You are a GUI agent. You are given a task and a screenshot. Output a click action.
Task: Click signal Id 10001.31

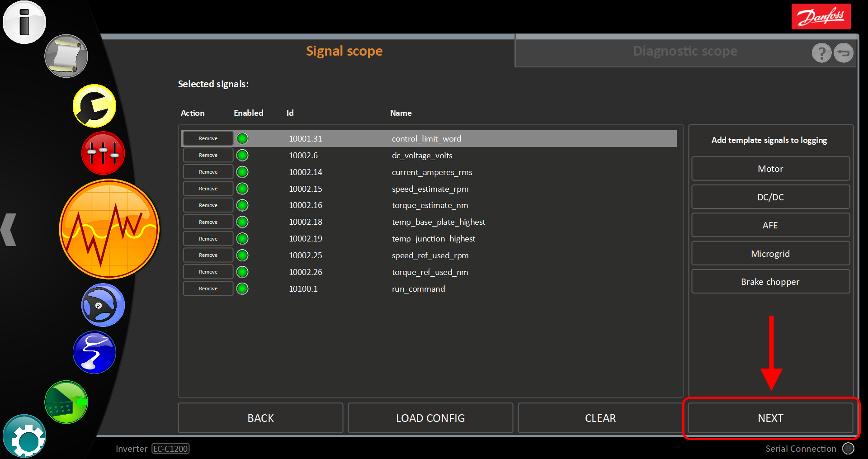pyautogui.click(x=306, y=139)
